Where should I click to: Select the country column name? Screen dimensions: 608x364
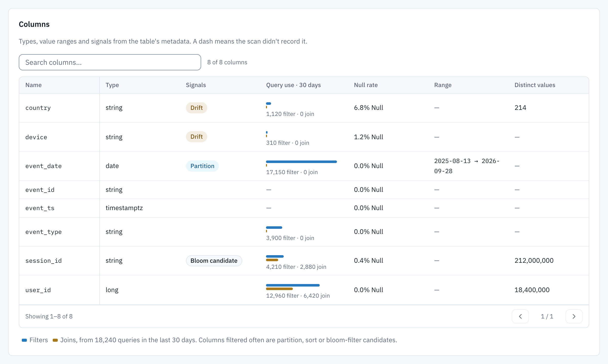[38, 108]
